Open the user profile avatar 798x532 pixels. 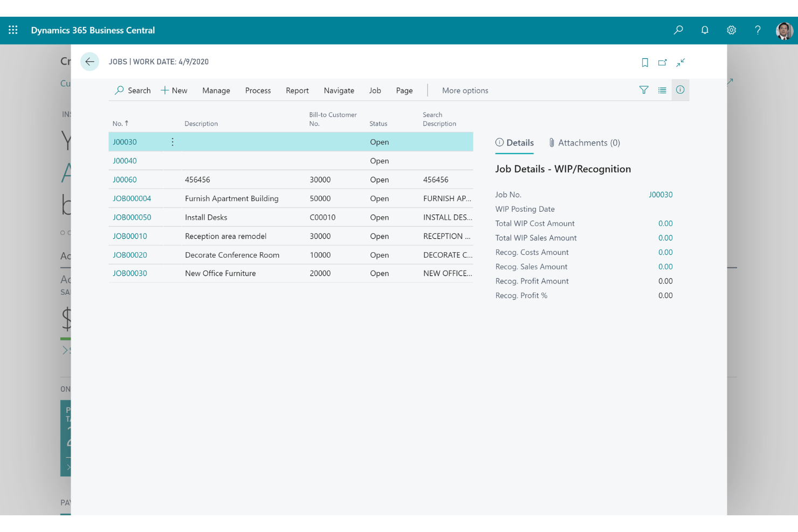coord(784,31)
